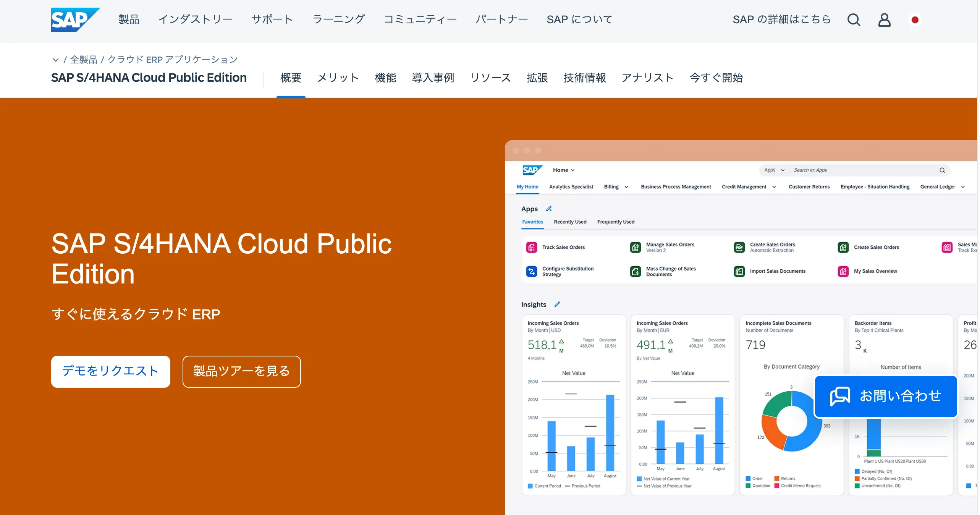This screenshot has width=980, height=515.
Task: Select the Recently Used apps tab
Action: click(x=570, y=222)
